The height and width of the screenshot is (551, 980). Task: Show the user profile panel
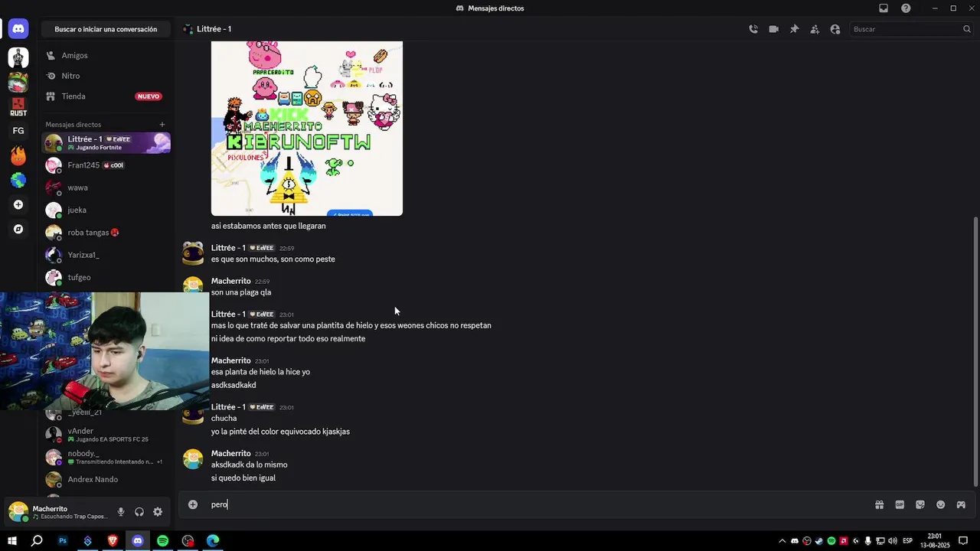pyautogui.click(x=835, y=29)
